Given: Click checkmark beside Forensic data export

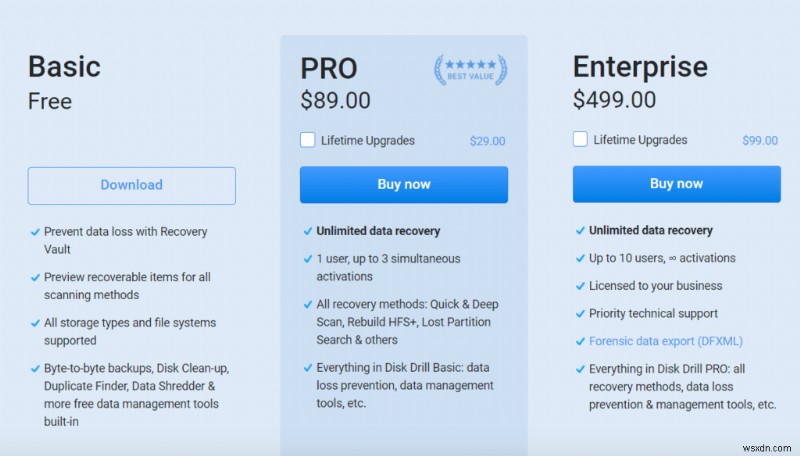Looking at the screenshot, I should 580,341.
